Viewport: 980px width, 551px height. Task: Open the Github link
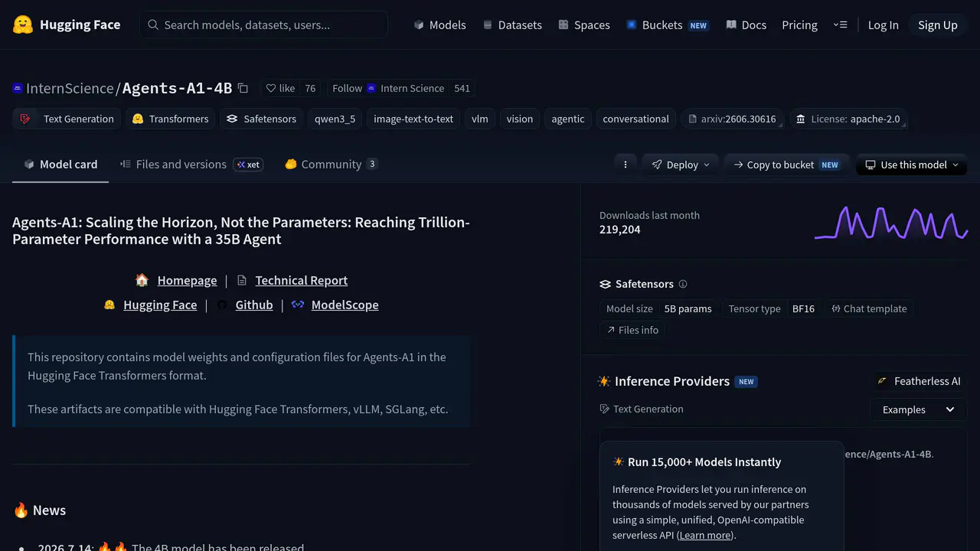[x=254, y=305]
